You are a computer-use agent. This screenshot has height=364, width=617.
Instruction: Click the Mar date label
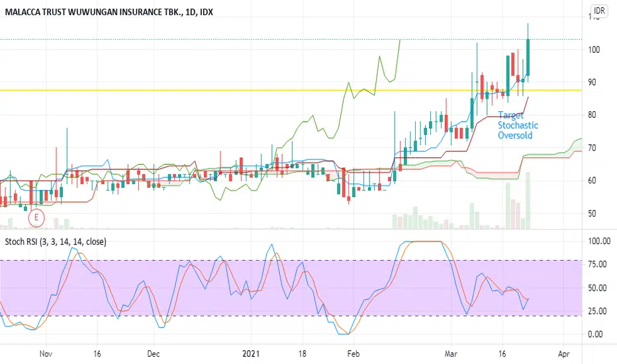pyautogui.click(x=451, y=354)
